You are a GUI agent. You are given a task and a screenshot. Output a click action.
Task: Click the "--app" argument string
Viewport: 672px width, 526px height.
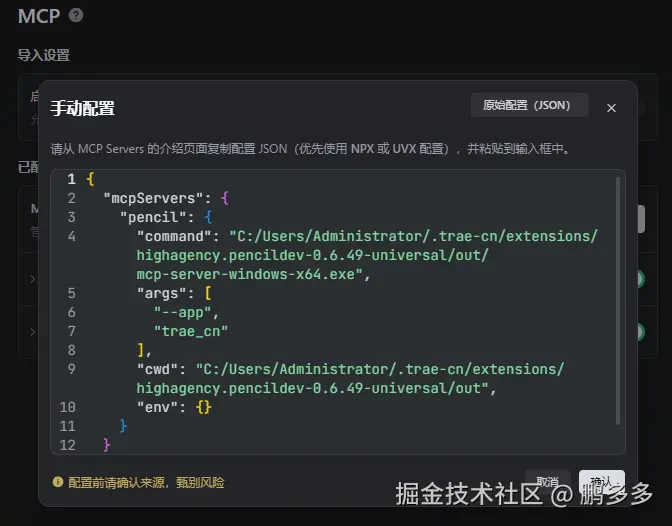(182, 313)
